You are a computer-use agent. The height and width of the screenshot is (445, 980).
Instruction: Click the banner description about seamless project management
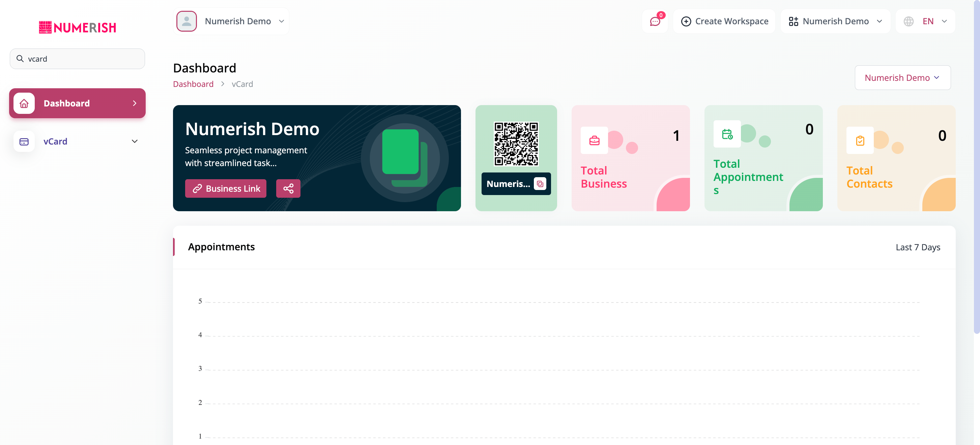246,157
